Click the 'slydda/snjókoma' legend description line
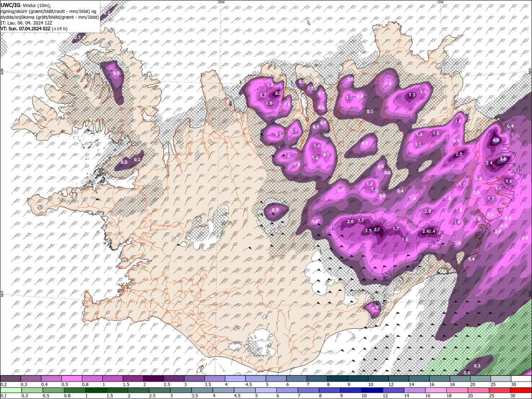 tap(49, 17)
